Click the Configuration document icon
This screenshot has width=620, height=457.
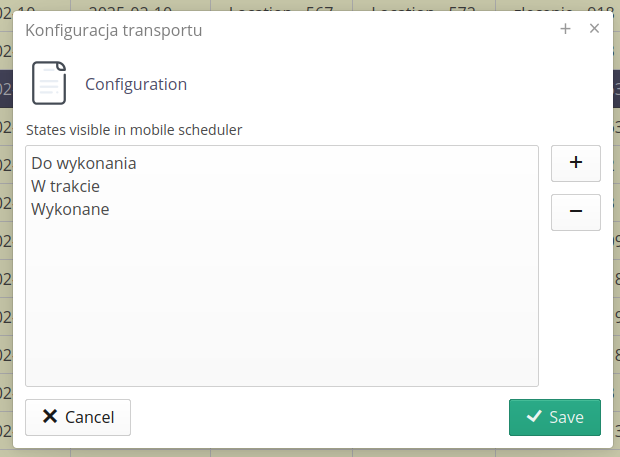pos(49,83)
